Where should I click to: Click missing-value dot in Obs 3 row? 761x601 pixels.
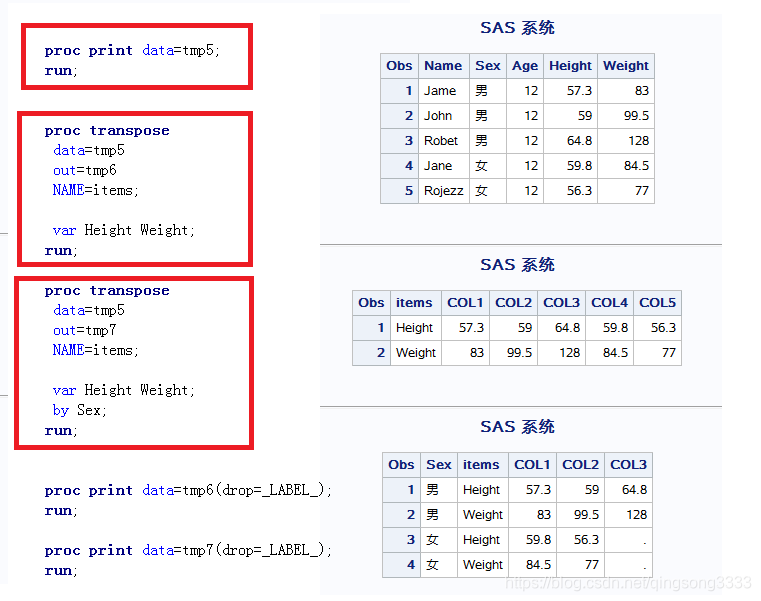click(x=628, y=540)
